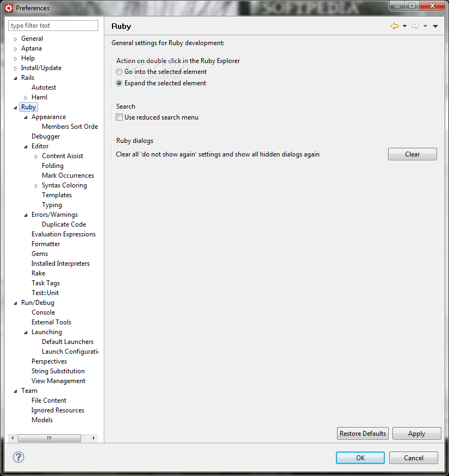This screenshot has width=449, height=476.
Task: Collapse the Rails tree node
Action: click(x=15, y=78)
